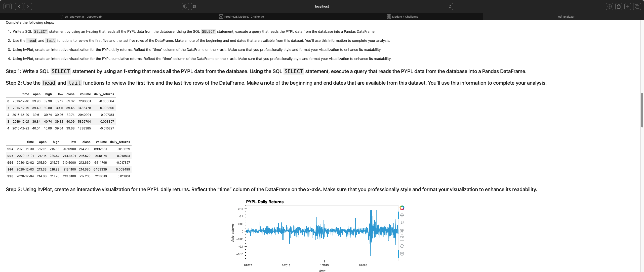This screenshot has width=644, height=272.
Task: Click the low value 207.0900
Action: pyautogui.click(x=69, y=149)
